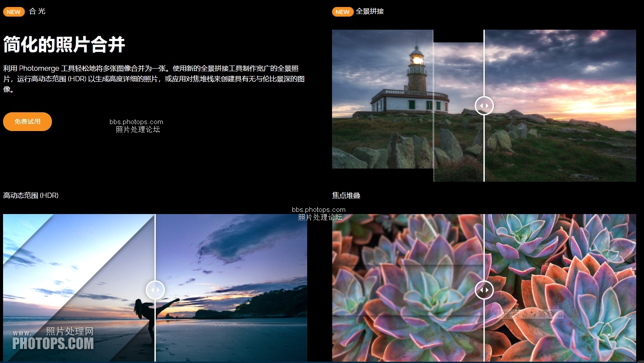Click the NEW badge beside 合光
This screenshot has height=363, width=644.
(14, 12)
